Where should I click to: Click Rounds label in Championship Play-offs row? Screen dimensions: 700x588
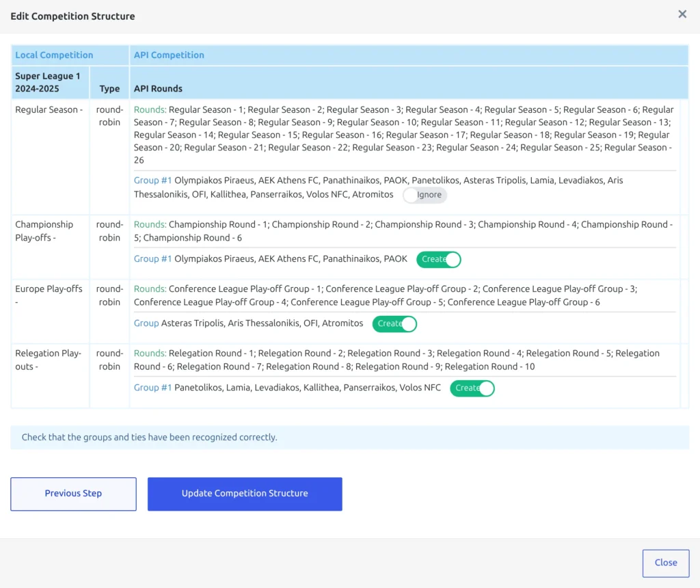tap(150, 224)
